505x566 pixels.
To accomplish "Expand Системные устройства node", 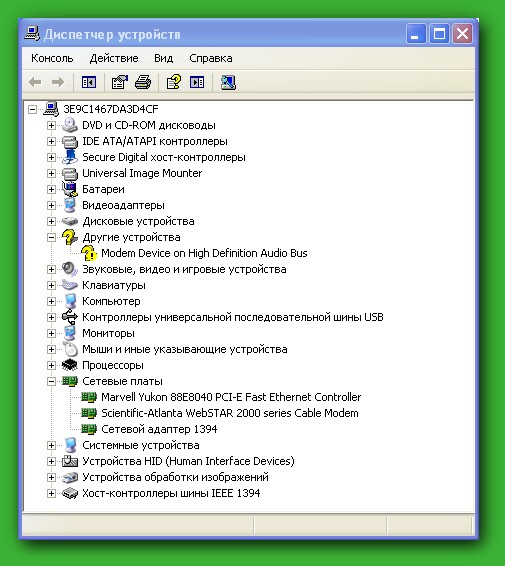I will tap(51, 445).
